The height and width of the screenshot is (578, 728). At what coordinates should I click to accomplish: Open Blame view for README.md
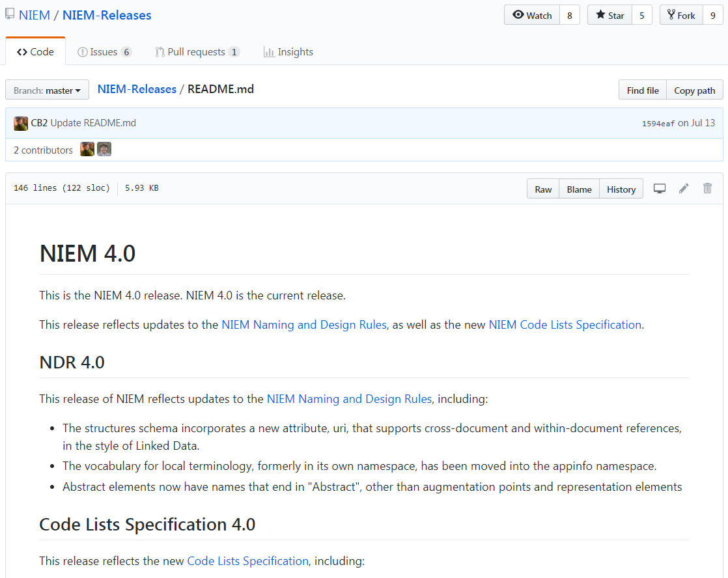(579, 189)
